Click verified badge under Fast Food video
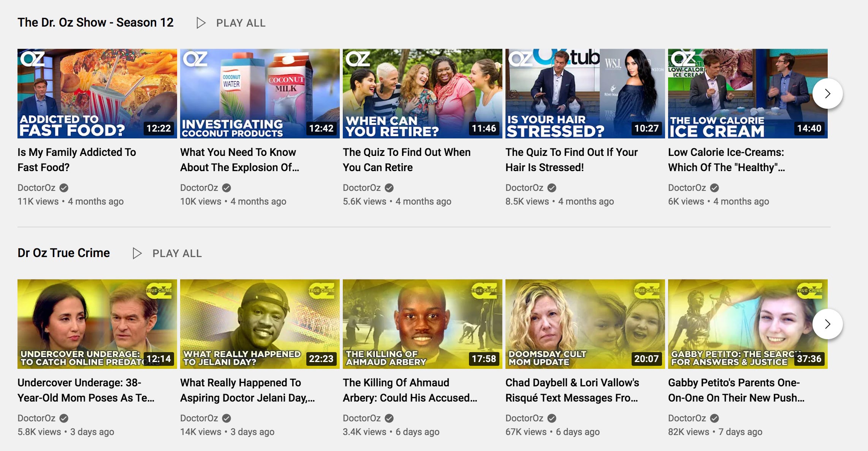 point(64,188)
